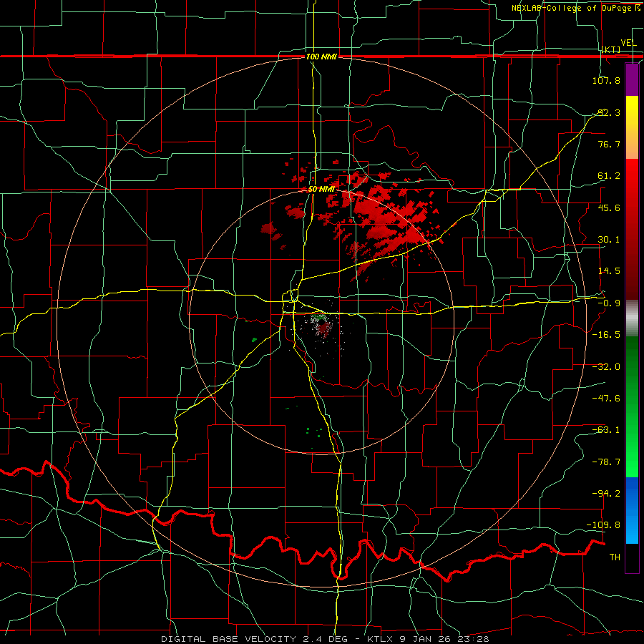The image size is (644, 644).
Task: Click the 14.5 scale value
Action: coord(609,271)
